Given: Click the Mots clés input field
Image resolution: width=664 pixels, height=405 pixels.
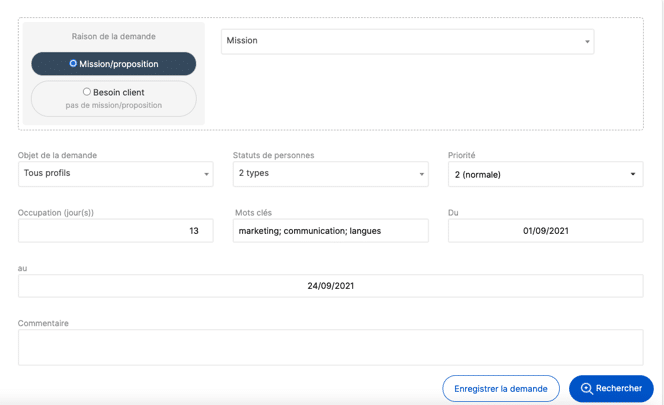Looking at the screenshot, I should [x=330, y=230].
